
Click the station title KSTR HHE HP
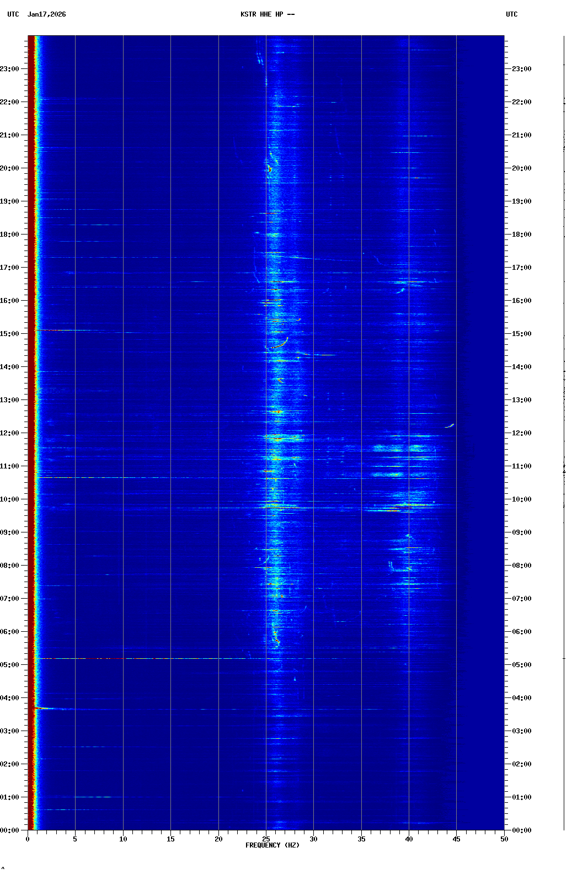(x=267, y=14)
